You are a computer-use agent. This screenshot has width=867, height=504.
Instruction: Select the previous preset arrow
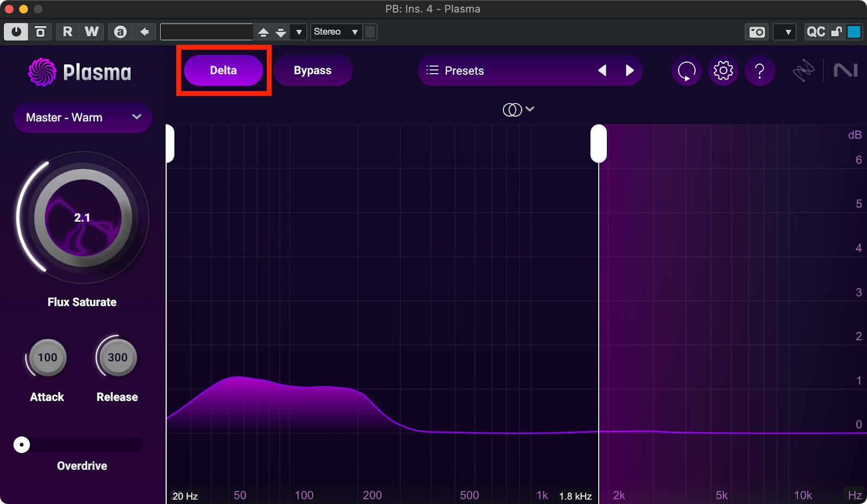click(602, 70)
